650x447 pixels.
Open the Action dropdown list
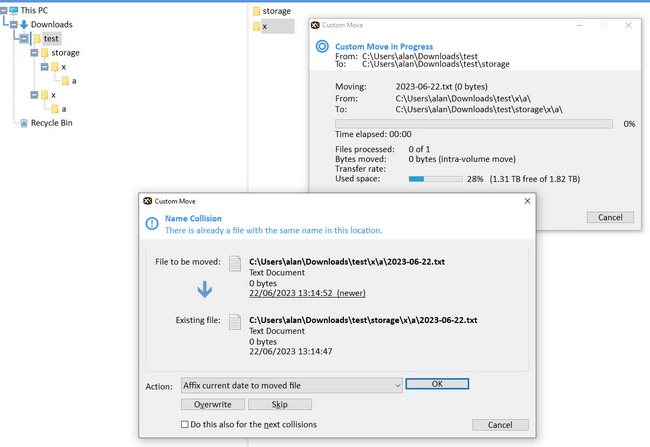291,386
